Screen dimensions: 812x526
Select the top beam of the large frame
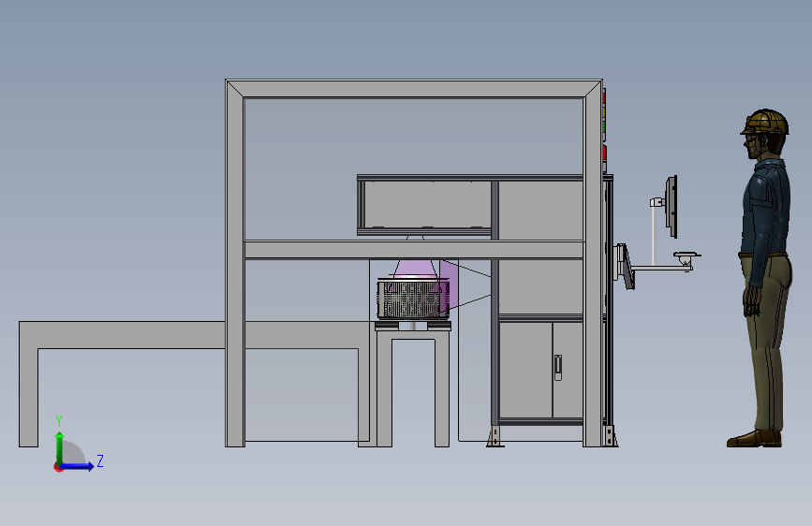(414, 89)
